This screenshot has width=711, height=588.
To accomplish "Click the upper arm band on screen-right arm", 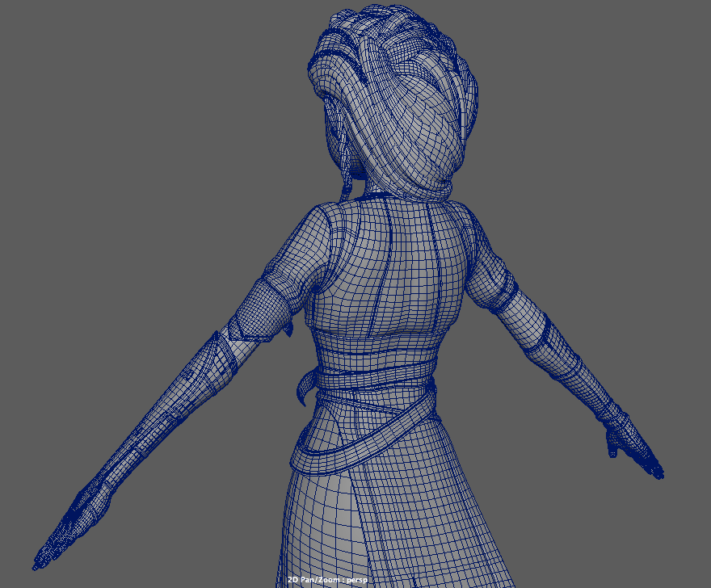I will coord(511,295).
